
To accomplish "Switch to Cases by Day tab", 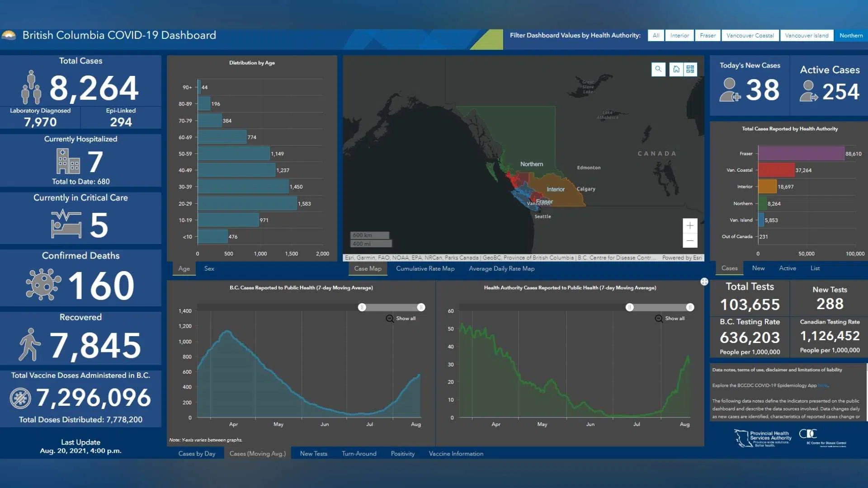I will point(197,454).
